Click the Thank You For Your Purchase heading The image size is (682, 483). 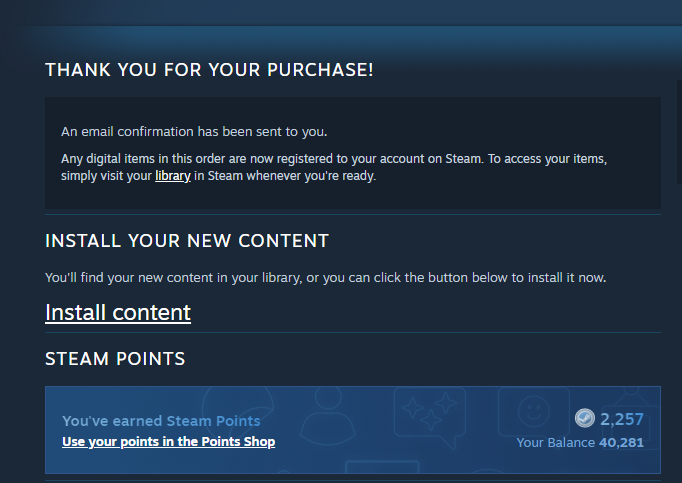(x=209, y=70)
